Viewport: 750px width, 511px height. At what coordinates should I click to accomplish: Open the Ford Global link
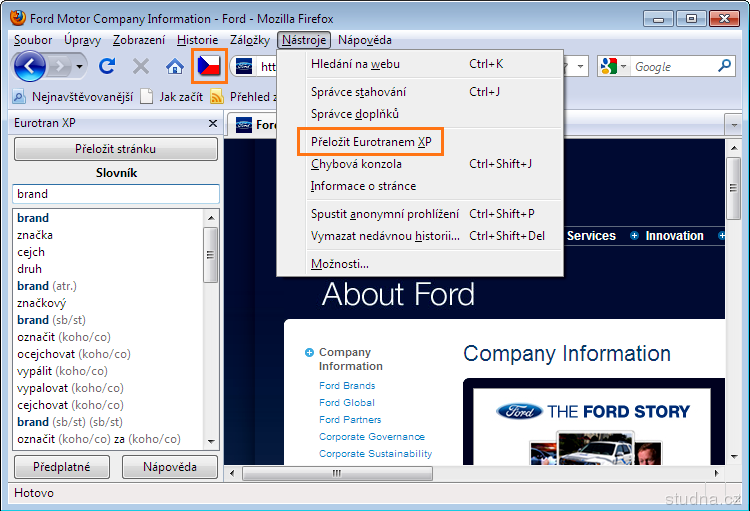pyautogui.click(x=347, y=403)
